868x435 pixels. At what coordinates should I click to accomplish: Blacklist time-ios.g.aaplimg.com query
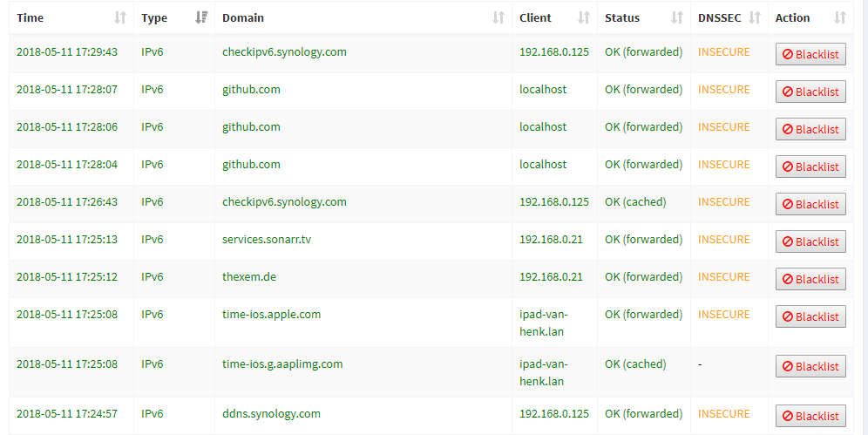tap(810, 366)
